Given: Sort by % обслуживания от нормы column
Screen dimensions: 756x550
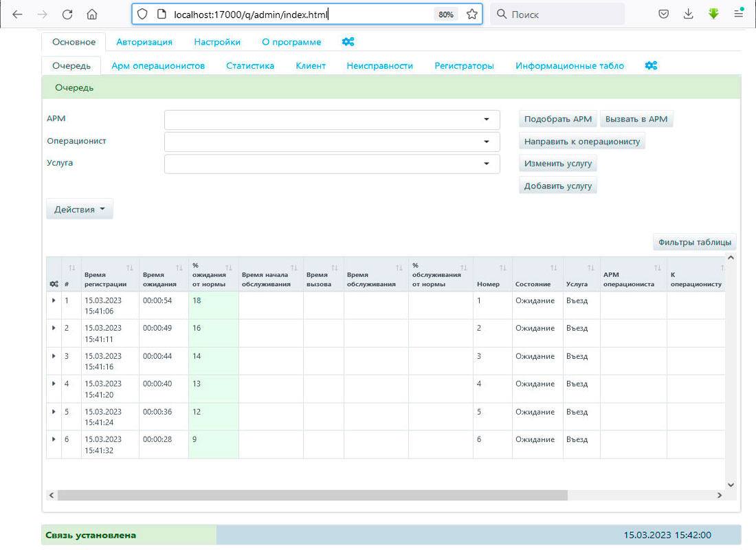Looking at the screenshot, I should click(464, 268).
